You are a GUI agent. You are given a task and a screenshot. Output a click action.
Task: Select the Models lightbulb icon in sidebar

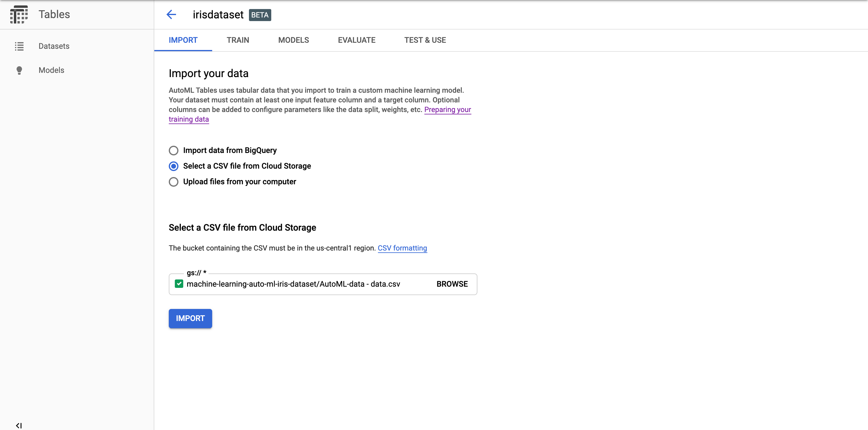19,70
